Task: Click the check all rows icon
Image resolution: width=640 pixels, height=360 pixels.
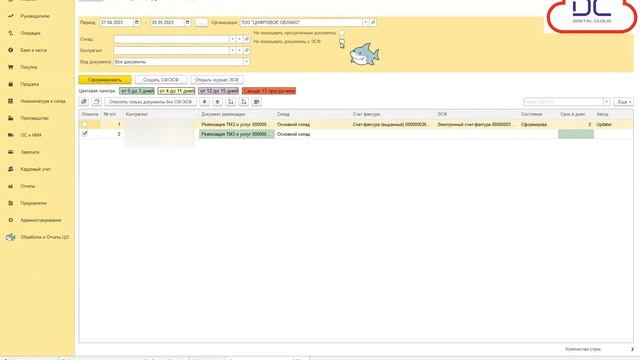Action: pyautogui.click(x=84, y=102)
